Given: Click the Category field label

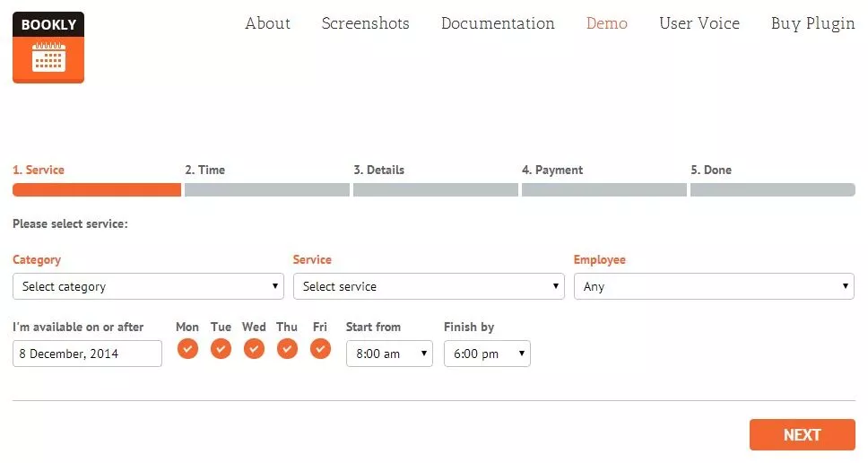Looking at the screenshot, I should (x=37, y=259).
